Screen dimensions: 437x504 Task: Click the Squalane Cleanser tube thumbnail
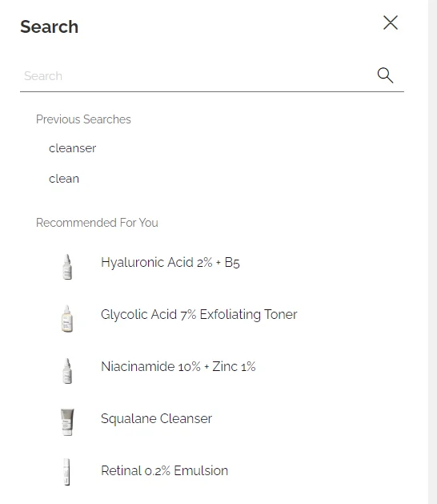[67, 422]
